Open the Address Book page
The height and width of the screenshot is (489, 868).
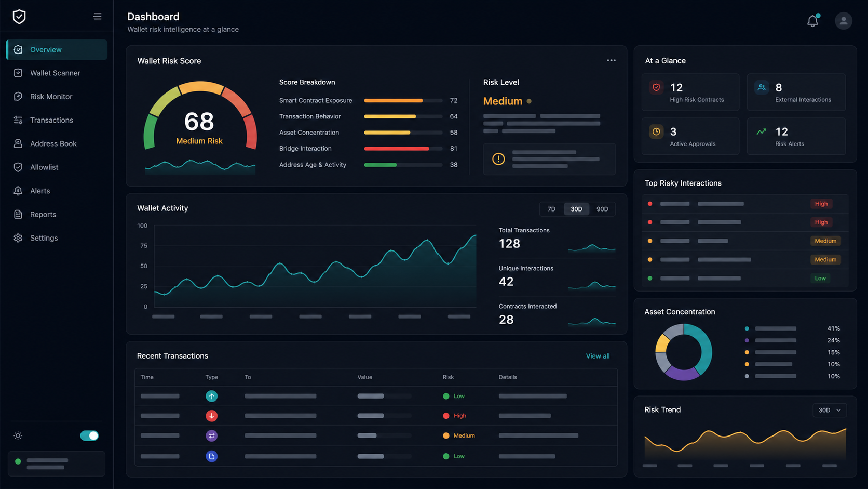point(57,143)
